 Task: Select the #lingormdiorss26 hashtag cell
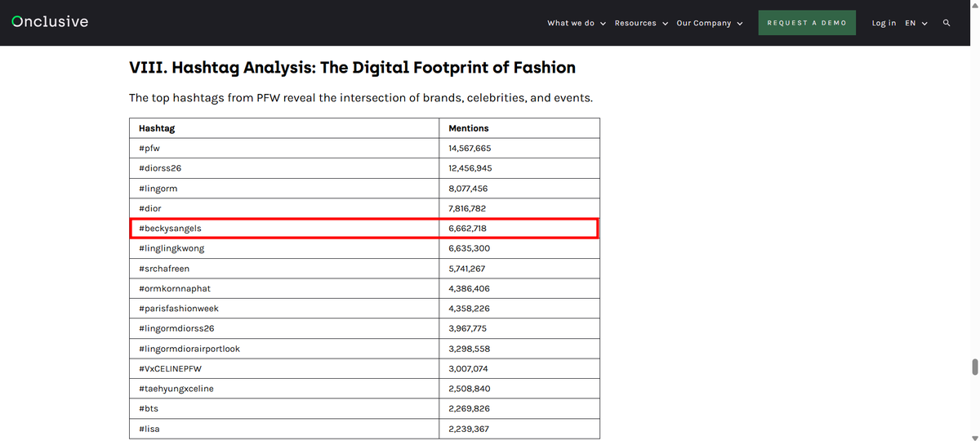pos(283,328)
